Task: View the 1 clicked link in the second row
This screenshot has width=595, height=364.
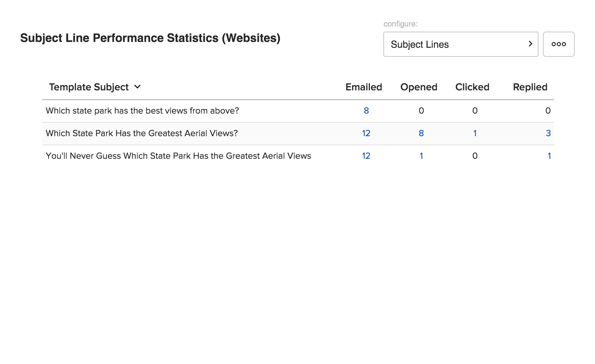Action: [475, 133]
